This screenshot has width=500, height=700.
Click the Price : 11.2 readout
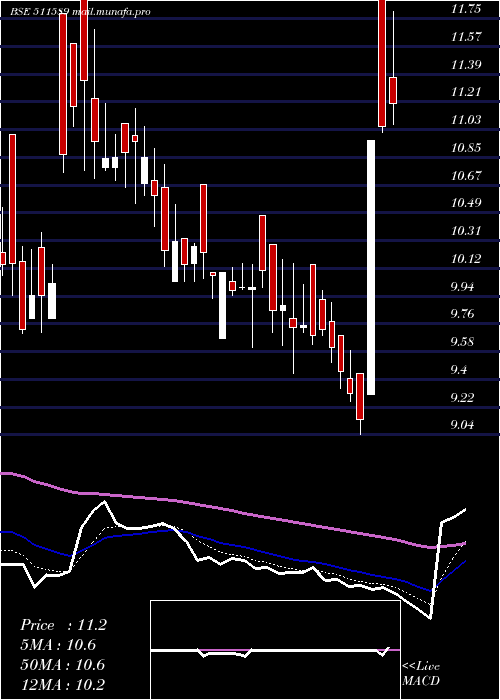(63, 625)
